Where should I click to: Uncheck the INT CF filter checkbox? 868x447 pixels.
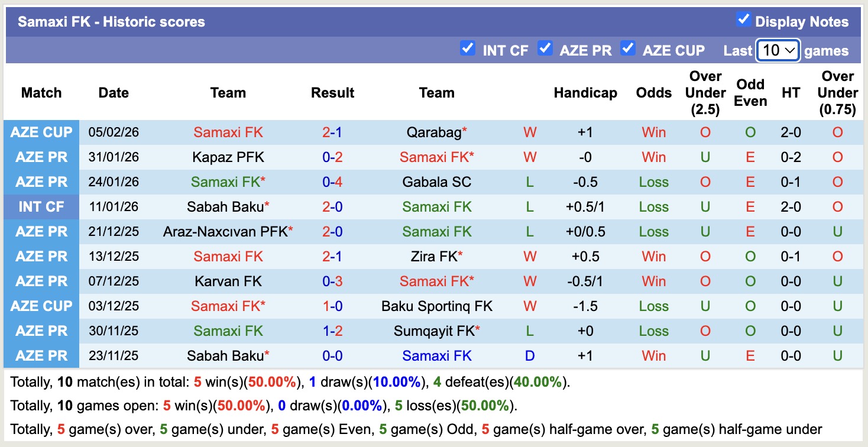[468, 48]
